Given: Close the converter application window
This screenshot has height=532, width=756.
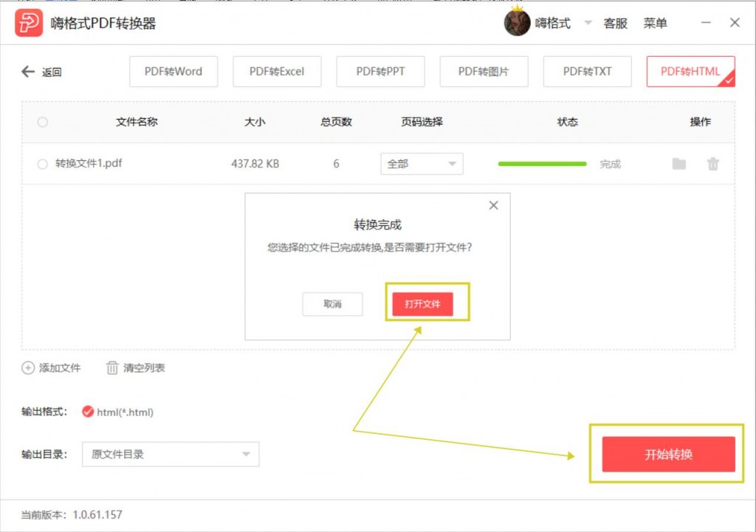Looking at the screenshot, I should click(x=735, y=23).
